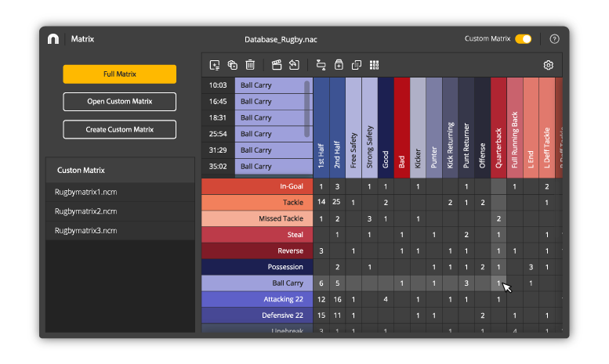
Task: Click Open Custom Matrix button
Action: point(120,102)
